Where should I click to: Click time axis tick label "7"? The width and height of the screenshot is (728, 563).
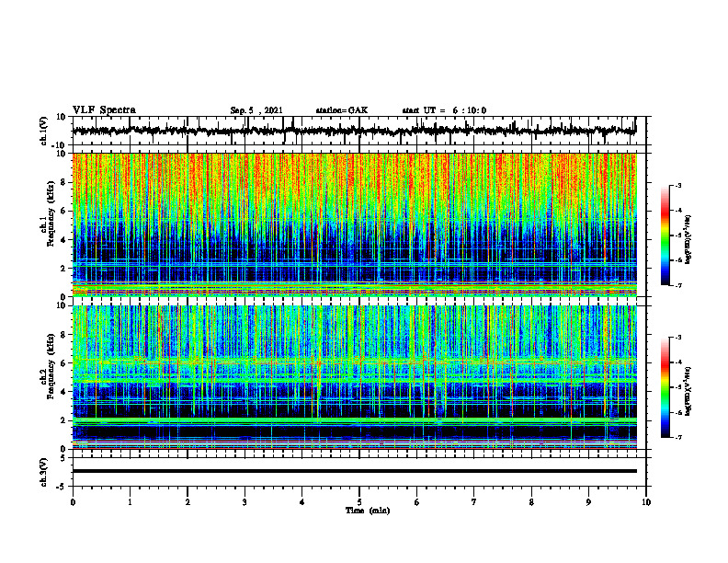pos(474,502)
